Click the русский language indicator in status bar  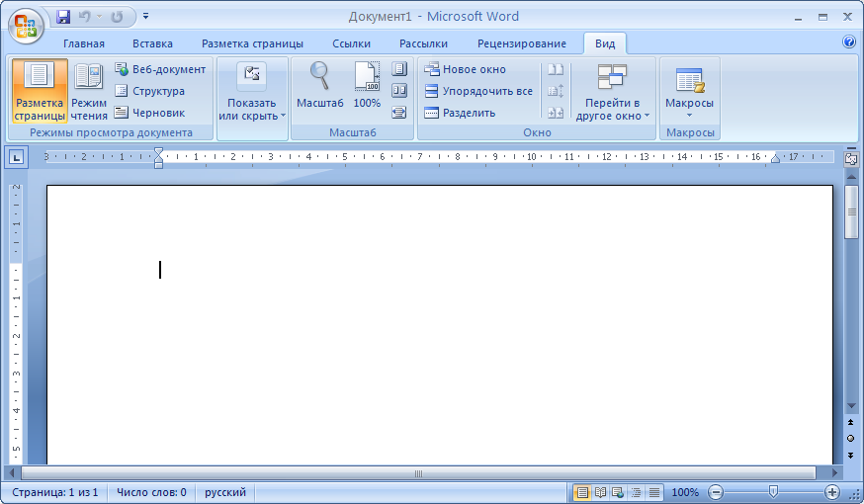[223, 492]
